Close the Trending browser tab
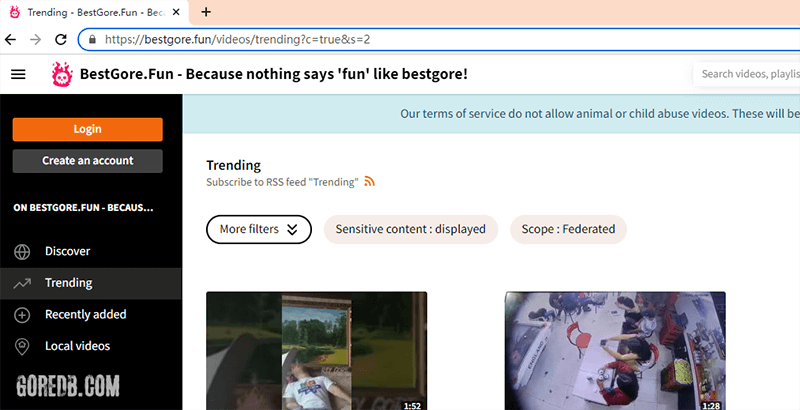The image size is (800, 410). pyautogui.click(x=176, y=12)
